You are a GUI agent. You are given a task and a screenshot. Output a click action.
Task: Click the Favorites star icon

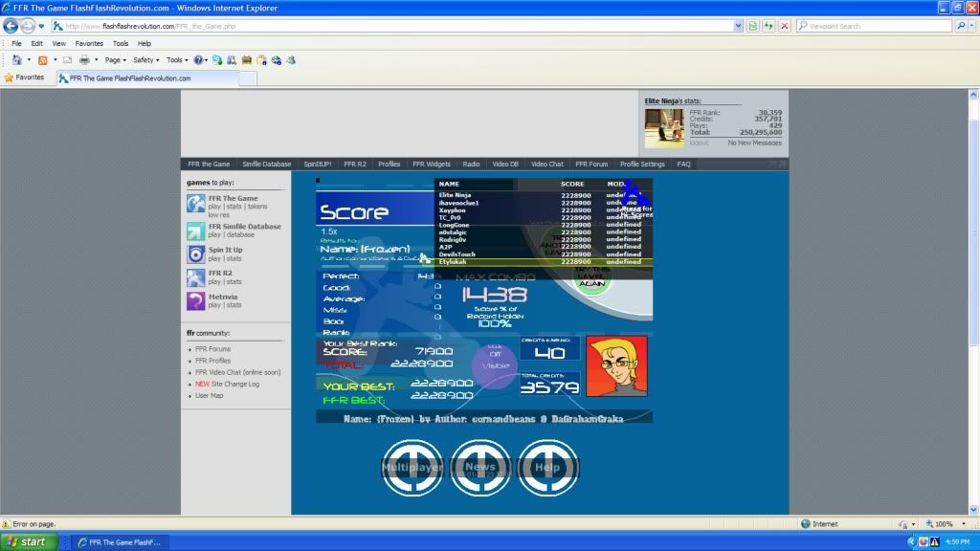coord(10,77)
